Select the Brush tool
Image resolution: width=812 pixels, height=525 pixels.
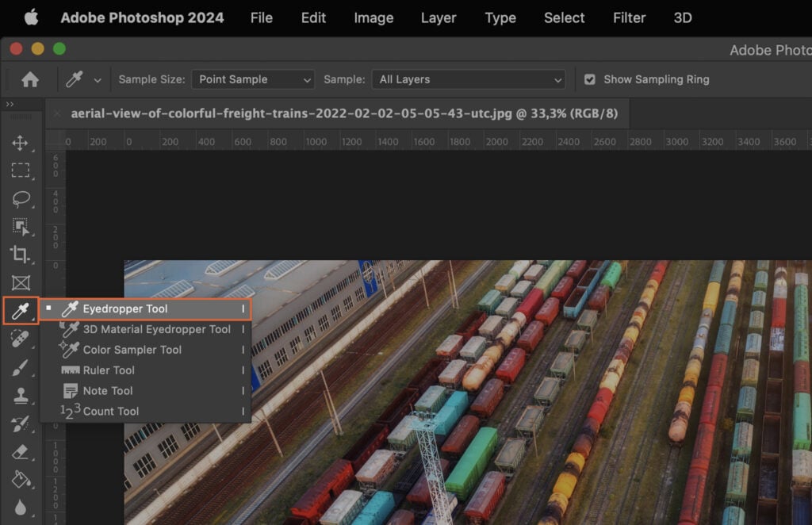[21, 366]
